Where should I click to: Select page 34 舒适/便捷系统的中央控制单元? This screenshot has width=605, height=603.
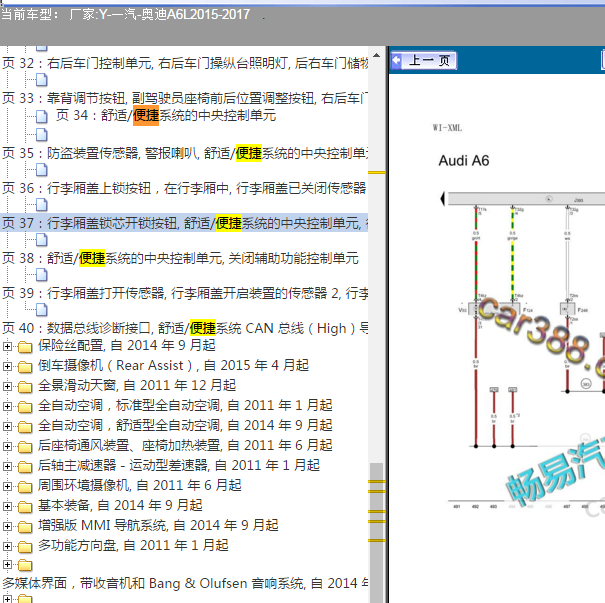coord(166,115)
